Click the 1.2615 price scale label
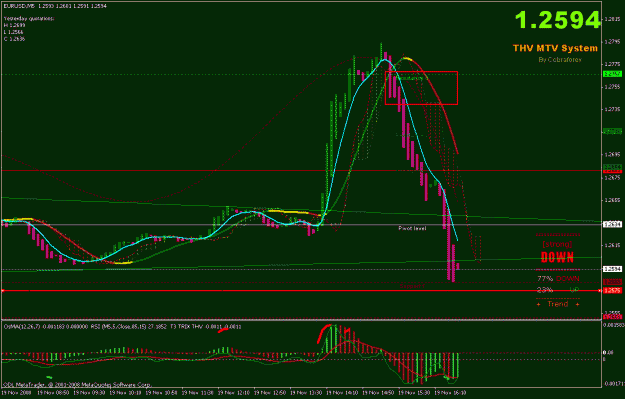The height and width of the screenshot is (399, 625). click(x=612, y=246)
